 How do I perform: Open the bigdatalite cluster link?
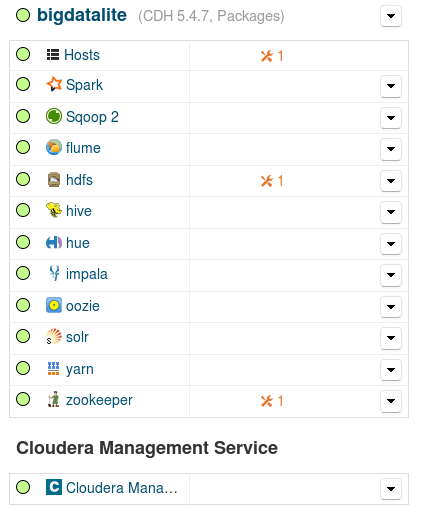point(82,15)
